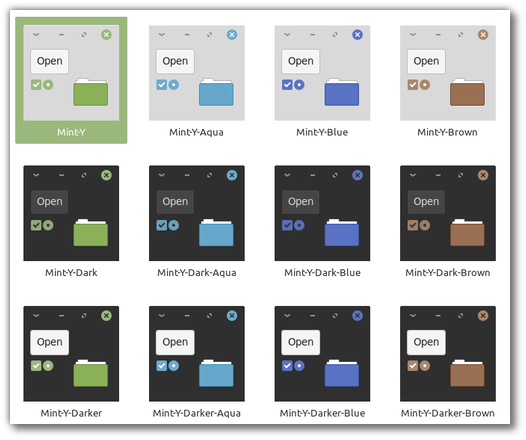
Task: Select the brown radio button in Mint-Y-Brown preview
Action: [425, 85]
